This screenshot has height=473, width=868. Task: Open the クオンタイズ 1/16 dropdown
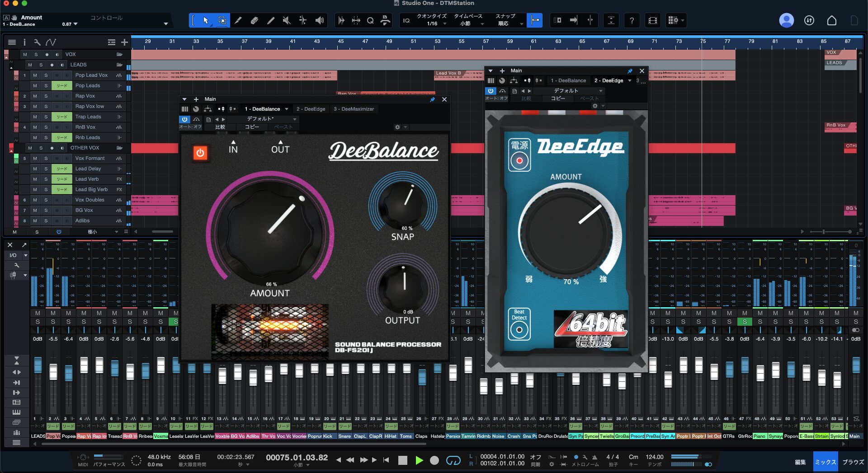(432, 20)
